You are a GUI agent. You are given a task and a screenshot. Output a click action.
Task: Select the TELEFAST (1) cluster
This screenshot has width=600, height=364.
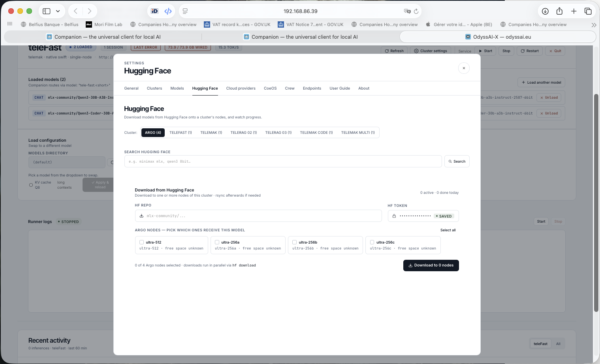pos(181,133)
